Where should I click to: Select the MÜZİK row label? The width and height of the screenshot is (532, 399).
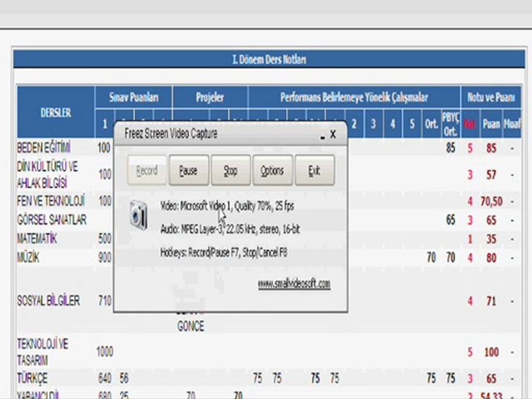pyautogui.click(x=28, y=258)
